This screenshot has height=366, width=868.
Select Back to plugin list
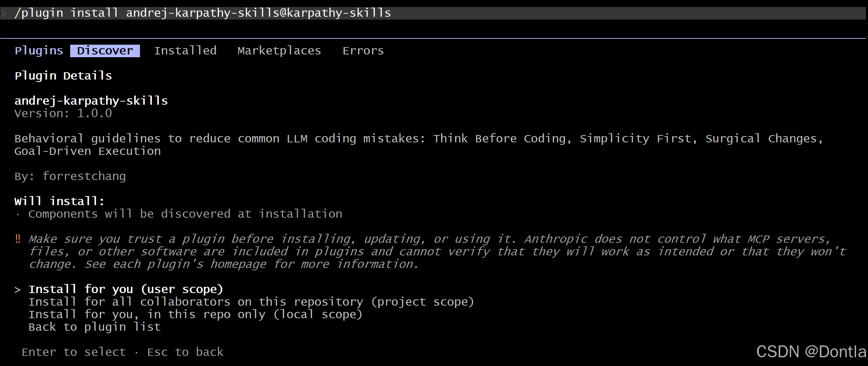coord(95,327)
